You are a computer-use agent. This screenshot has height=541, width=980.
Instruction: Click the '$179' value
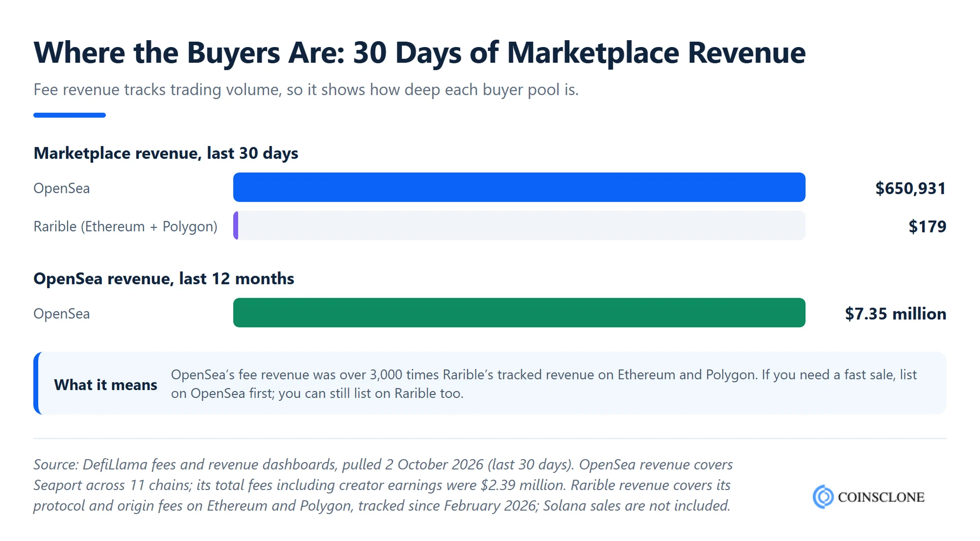[x=927, y=227]
